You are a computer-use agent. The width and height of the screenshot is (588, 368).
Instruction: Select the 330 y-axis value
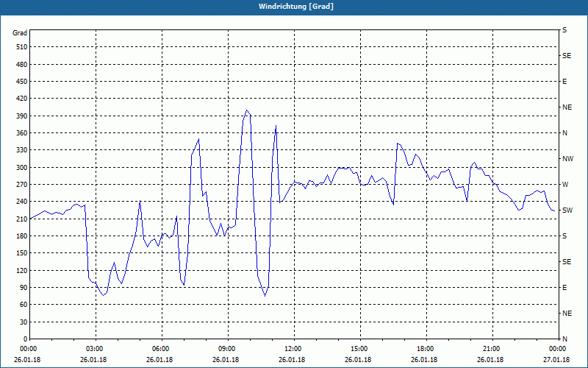pyautogui.click(x=22, y=150)
